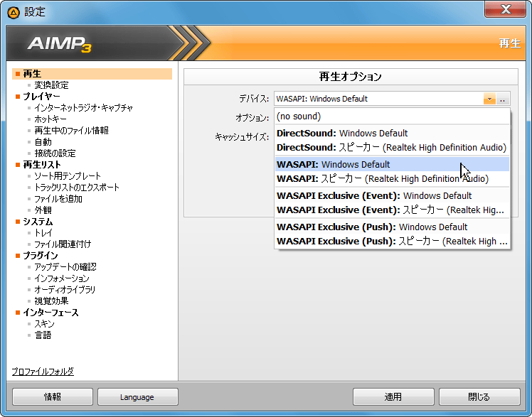Open ファイルを追加 page
This screenshot has width=532, height=417.
click(58, 198)
